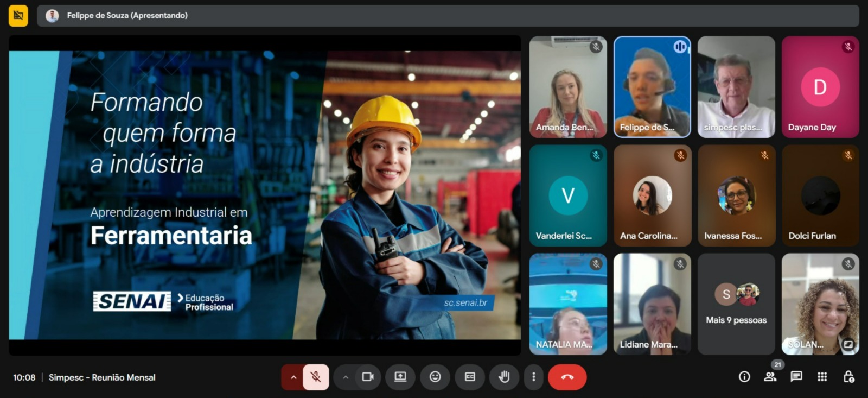Click the present screen icon
868x398 pixels.
click(x=400, y=377)
